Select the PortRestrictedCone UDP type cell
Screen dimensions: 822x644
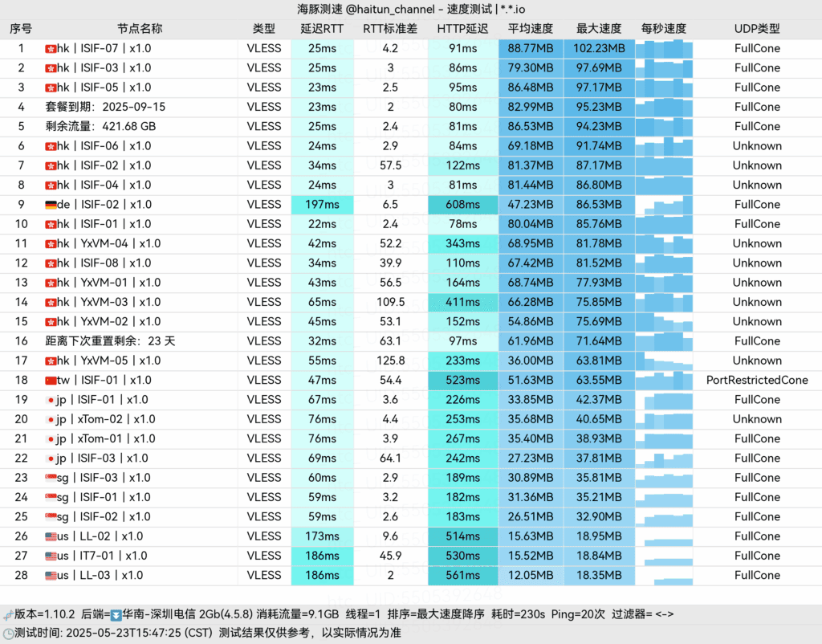coord(757,380)
